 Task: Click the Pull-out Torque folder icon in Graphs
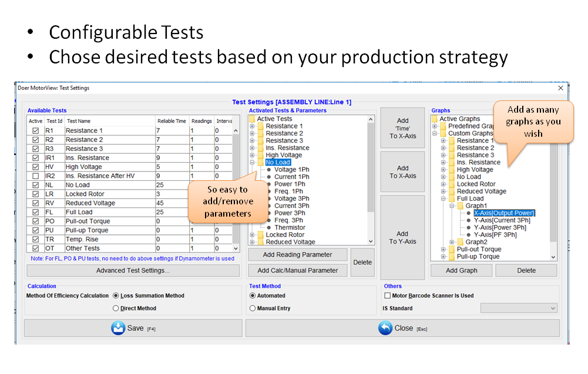coord(452,250)
